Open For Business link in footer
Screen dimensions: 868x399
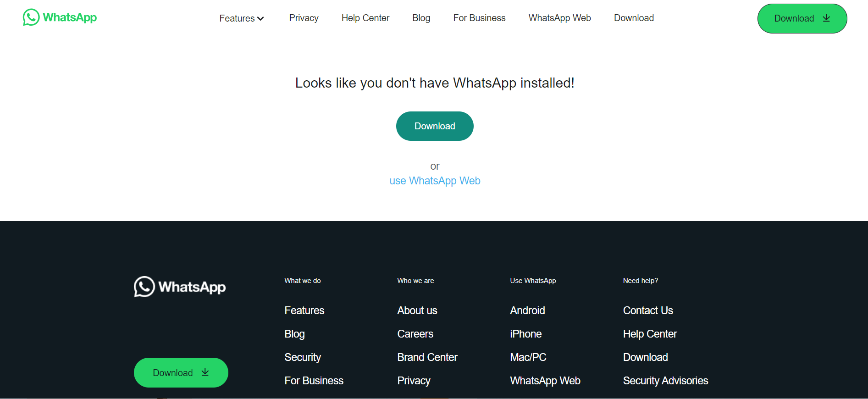tap(314, 381)
